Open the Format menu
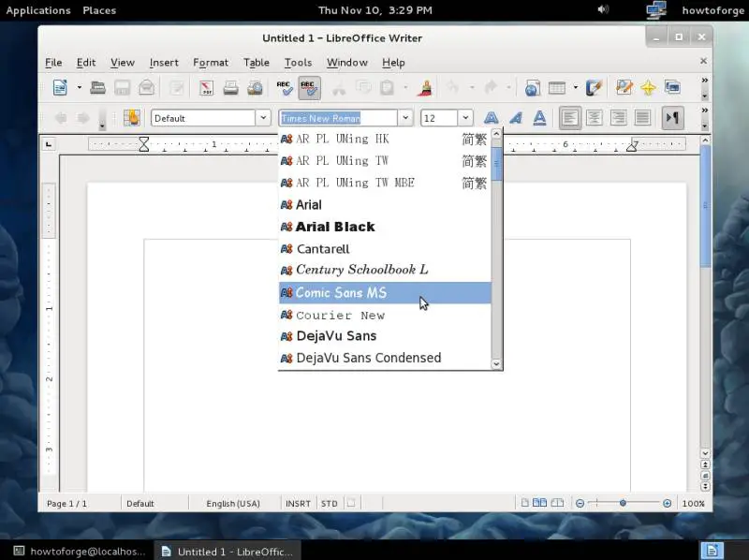The image size is (749, 560). tap(211, 63)
